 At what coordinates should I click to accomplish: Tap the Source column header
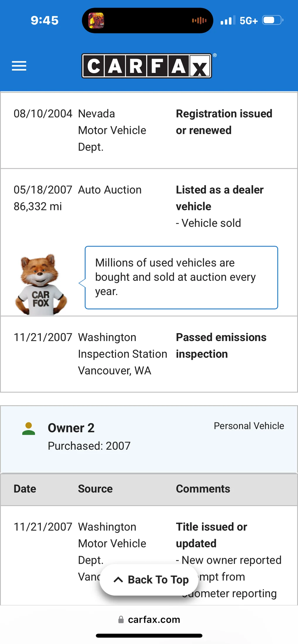pyautogui.click(x=95, y=489)
